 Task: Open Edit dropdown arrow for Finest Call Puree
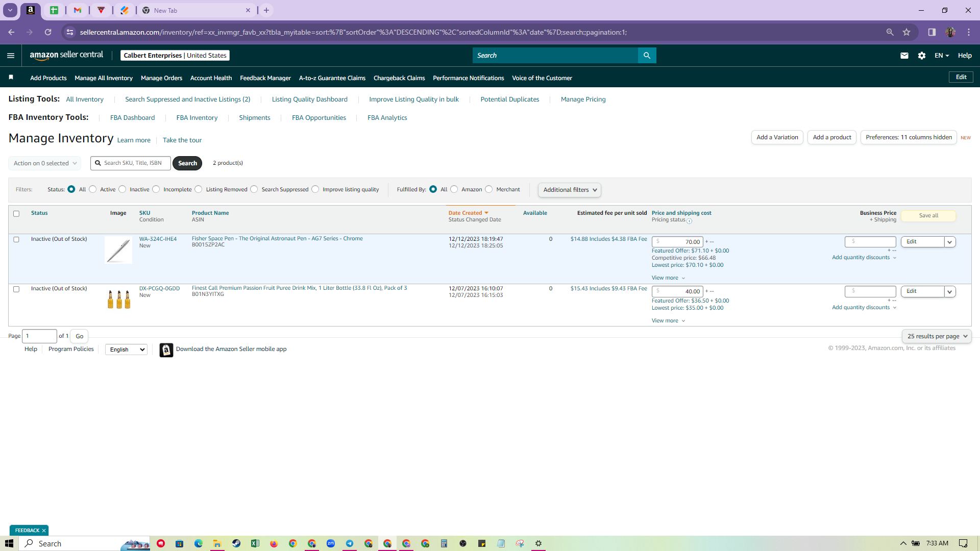click(950, 291)
